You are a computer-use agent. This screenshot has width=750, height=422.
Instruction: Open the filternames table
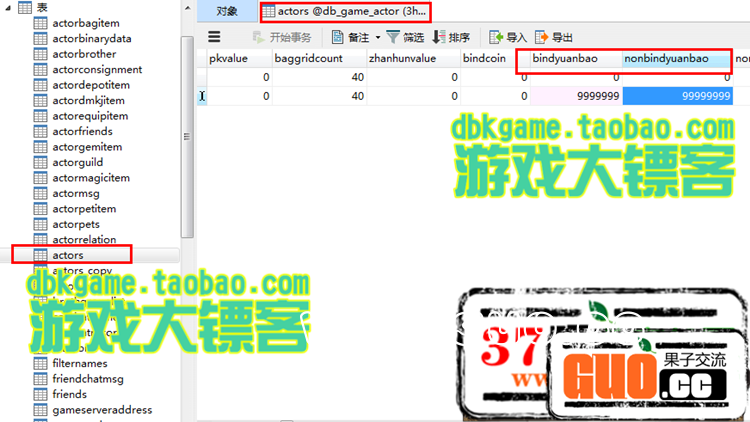tap(80, 363)
